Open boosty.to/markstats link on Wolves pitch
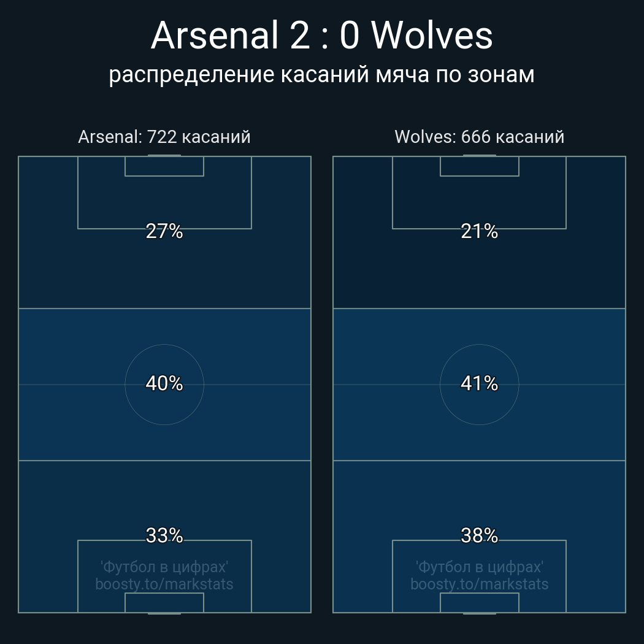This screenshot has height=644, width=644. pyautogui.click(x=479, y=584)
